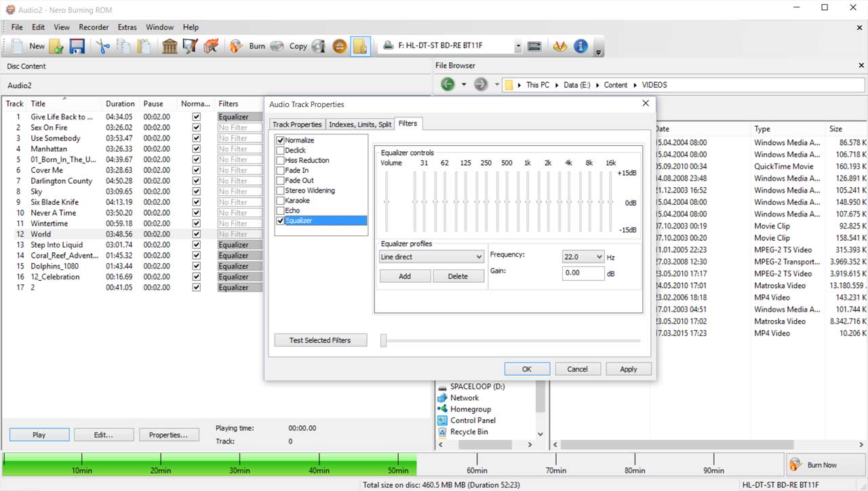Enable the Hiss Reduction filter checkbox

point(281,161)
